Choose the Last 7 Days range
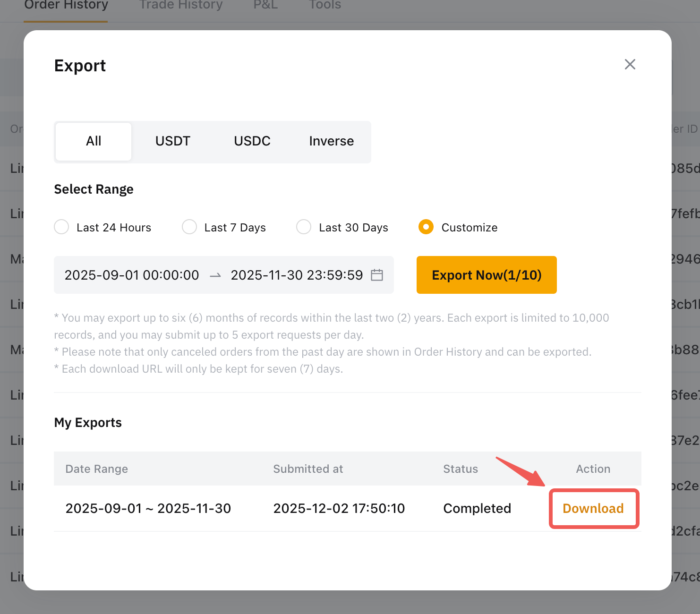 189,227
